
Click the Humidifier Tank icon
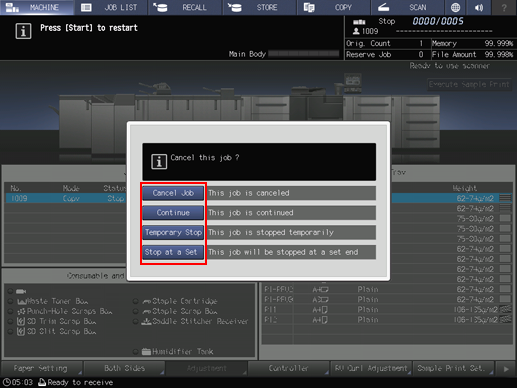(146, 352)
